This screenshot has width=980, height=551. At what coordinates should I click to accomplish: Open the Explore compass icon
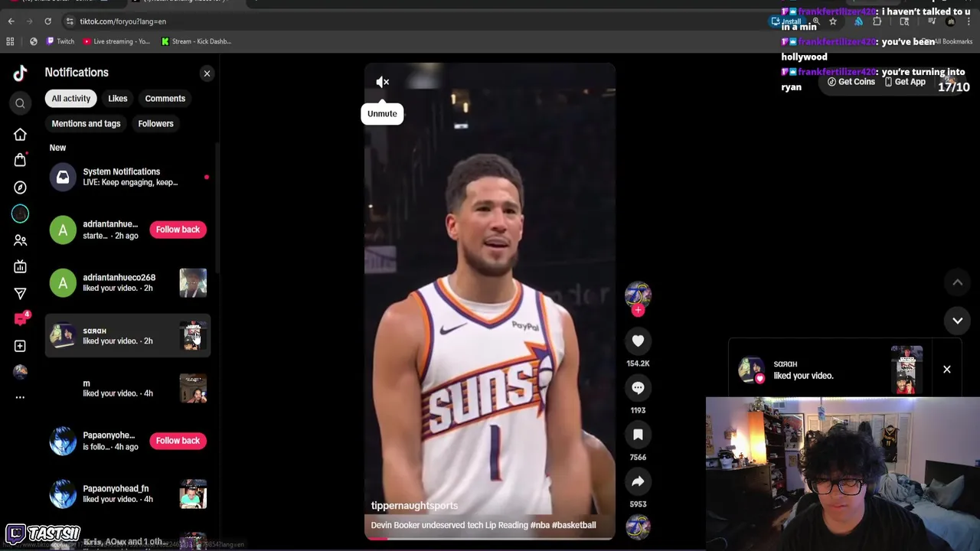20,187
